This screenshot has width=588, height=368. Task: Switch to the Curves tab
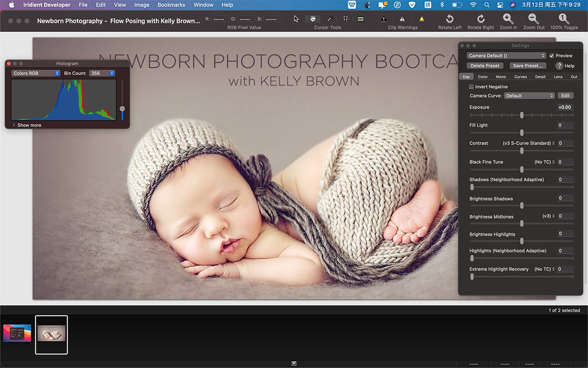coord(520,77)
